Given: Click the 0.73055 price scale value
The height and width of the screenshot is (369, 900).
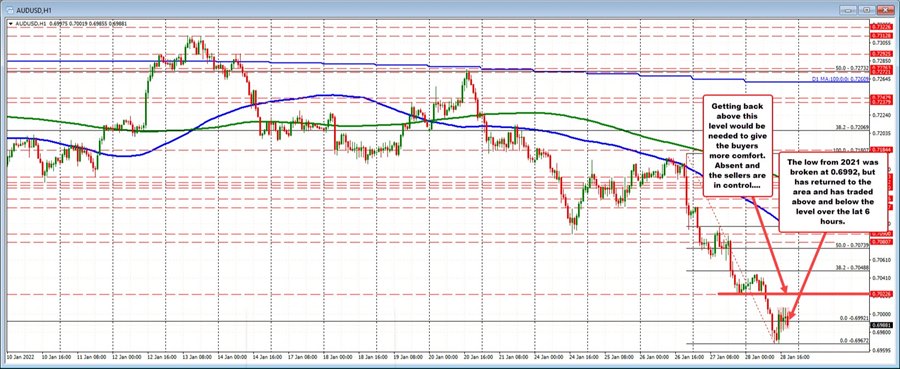Looking at the screenshot, I should click(882, 42).
